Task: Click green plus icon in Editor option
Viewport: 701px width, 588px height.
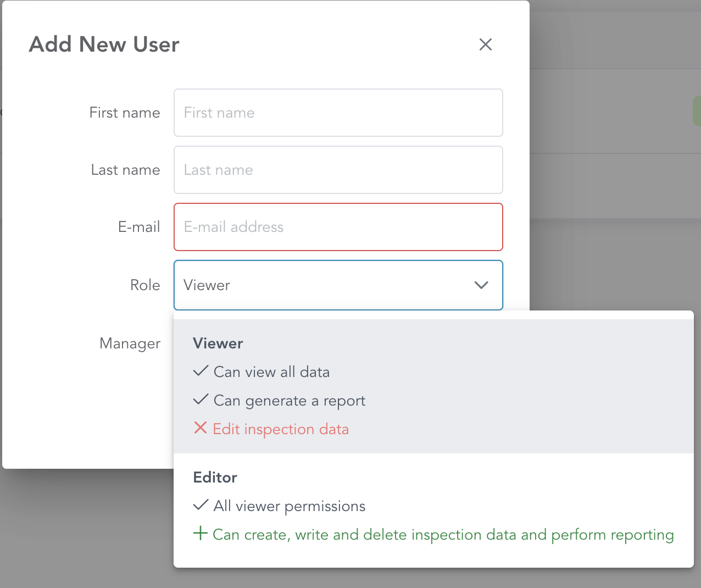Action: [201, 534]
